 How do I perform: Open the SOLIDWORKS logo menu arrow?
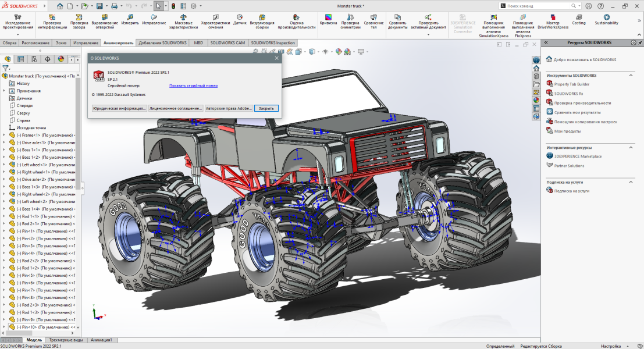click(45, 6)
